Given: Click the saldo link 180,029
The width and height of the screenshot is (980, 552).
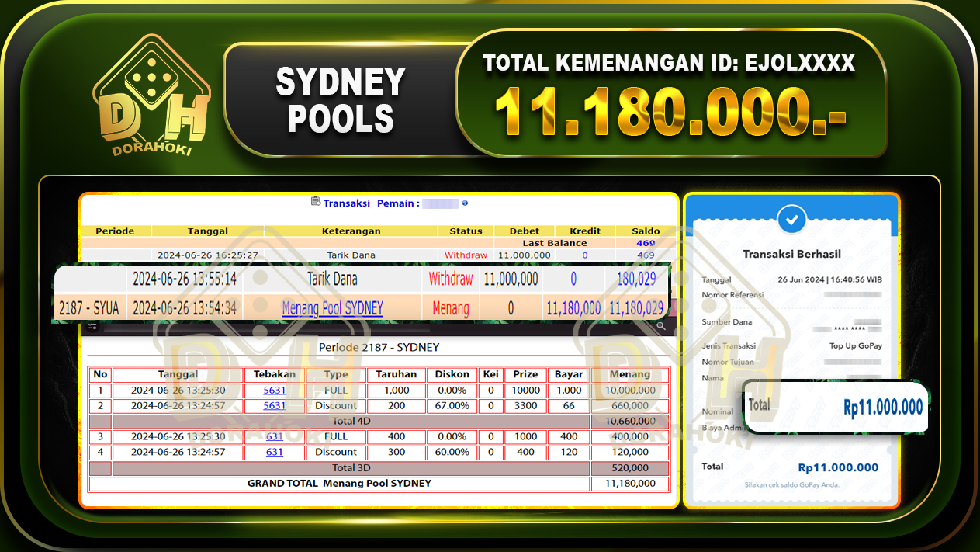Looking at the screenshot, I should [x=635, y=279].
